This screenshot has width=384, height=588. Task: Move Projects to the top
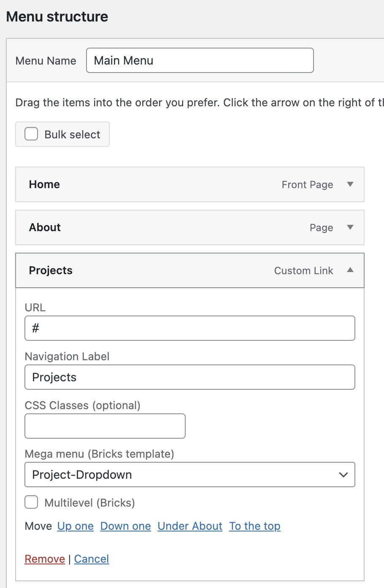click(255, 526)
